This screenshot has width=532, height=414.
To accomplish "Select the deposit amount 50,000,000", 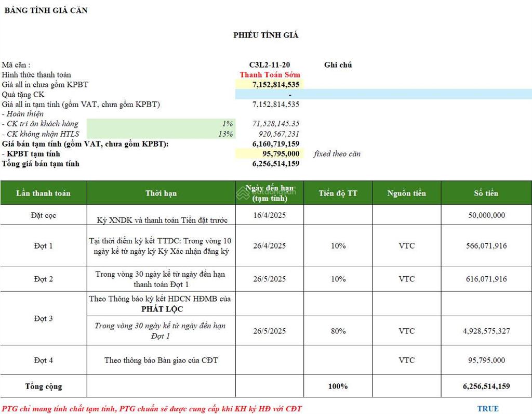I will [486, 215].
